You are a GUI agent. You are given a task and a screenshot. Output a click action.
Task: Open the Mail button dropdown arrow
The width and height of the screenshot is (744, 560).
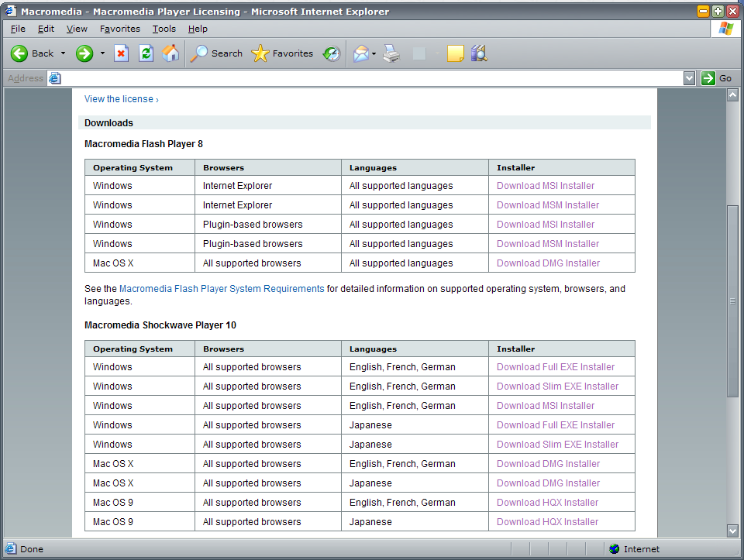(x=374, y=53)
